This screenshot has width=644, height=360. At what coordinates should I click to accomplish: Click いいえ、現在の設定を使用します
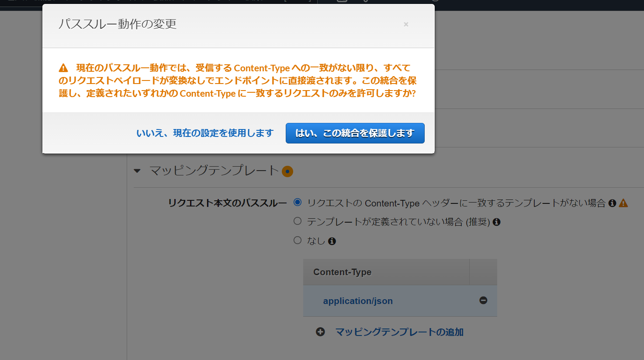tap(205, 133)
